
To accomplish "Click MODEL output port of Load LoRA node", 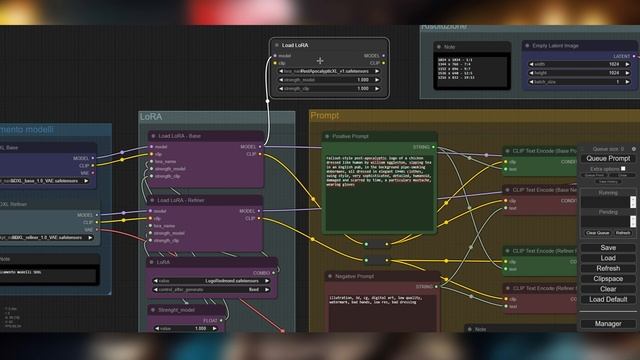I will coord(383,56).
